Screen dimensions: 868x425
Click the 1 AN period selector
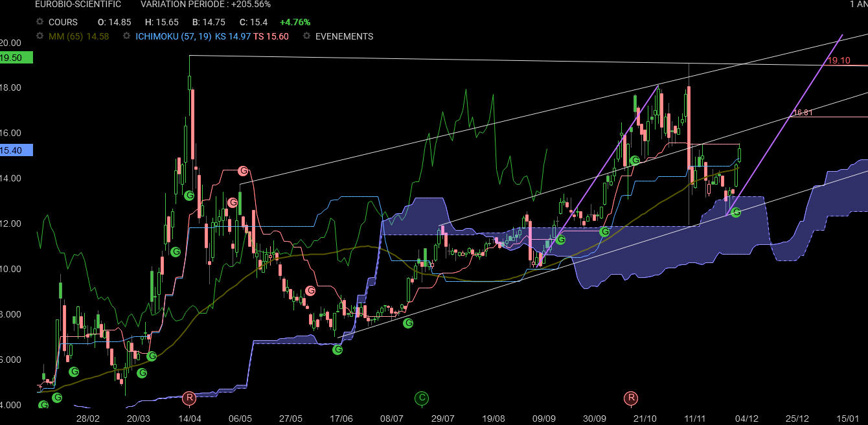click(858, 5)
